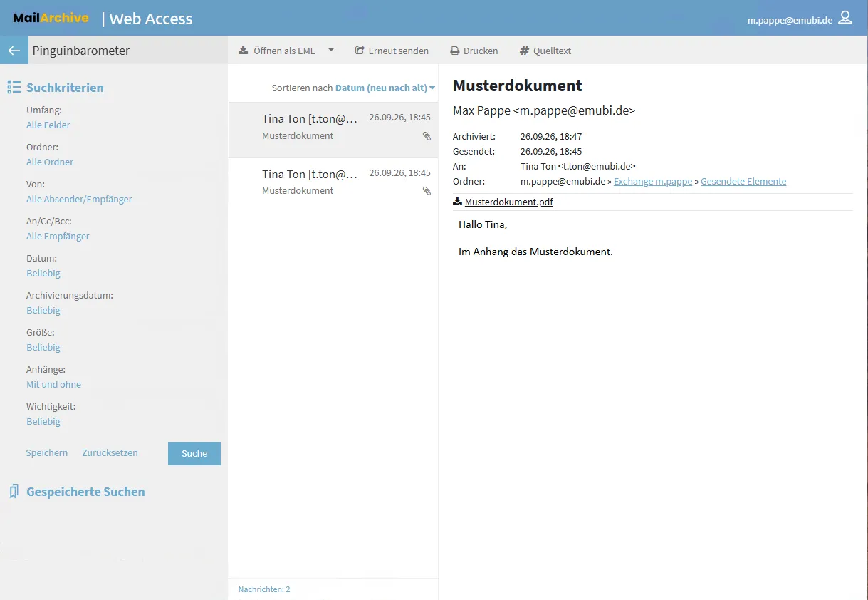The image size is (868, 600).
Task: Click Speichern to save the search
Action: pos(47,452)
